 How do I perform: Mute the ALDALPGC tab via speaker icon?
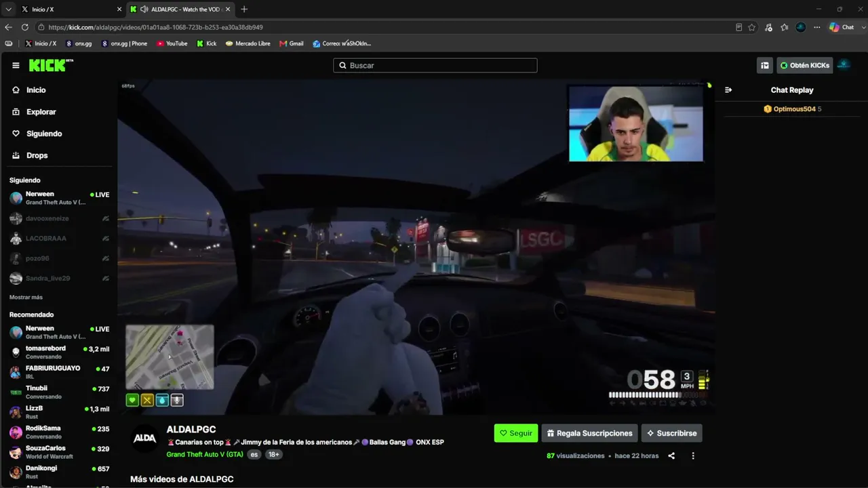144,9
